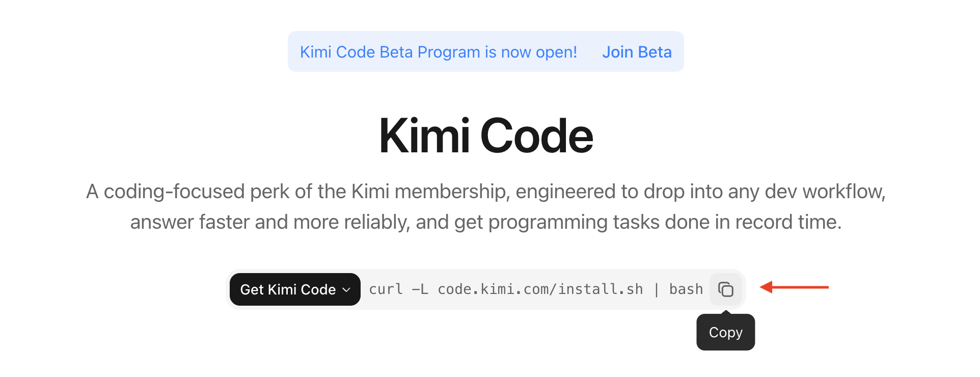Open the Join Beta link
This screenshot has width=980, height=377.
pyautogui.click(x=637, y=52)
